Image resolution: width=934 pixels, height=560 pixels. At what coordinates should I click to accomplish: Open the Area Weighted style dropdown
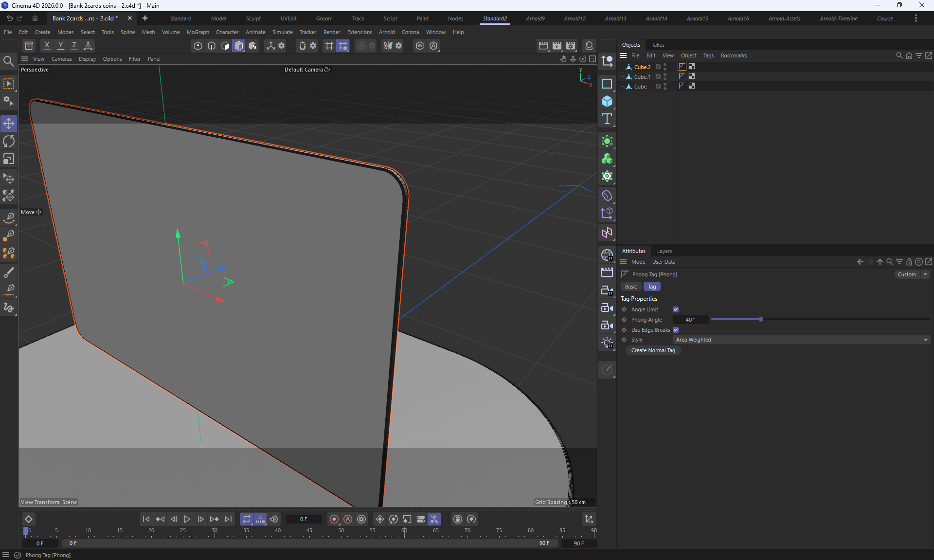coord(801,340)
